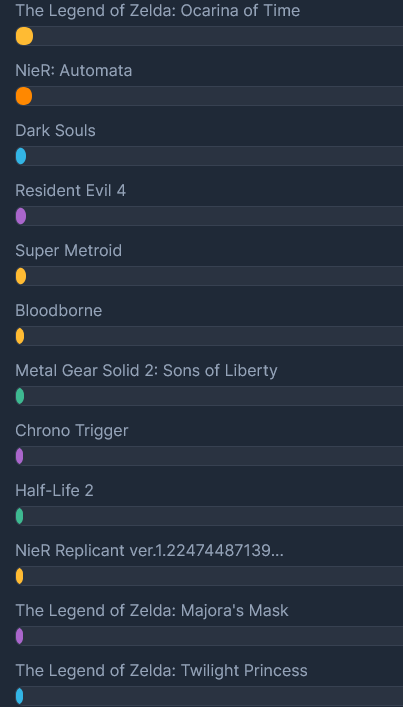Open The Legend of Zelda: Ocarina of Time title

[158, 10]
